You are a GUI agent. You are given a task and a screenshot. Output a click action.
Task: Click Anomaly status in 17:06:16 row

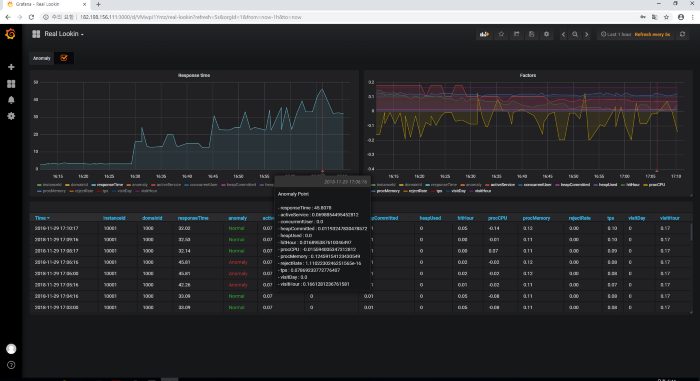[x=238, y=262]
